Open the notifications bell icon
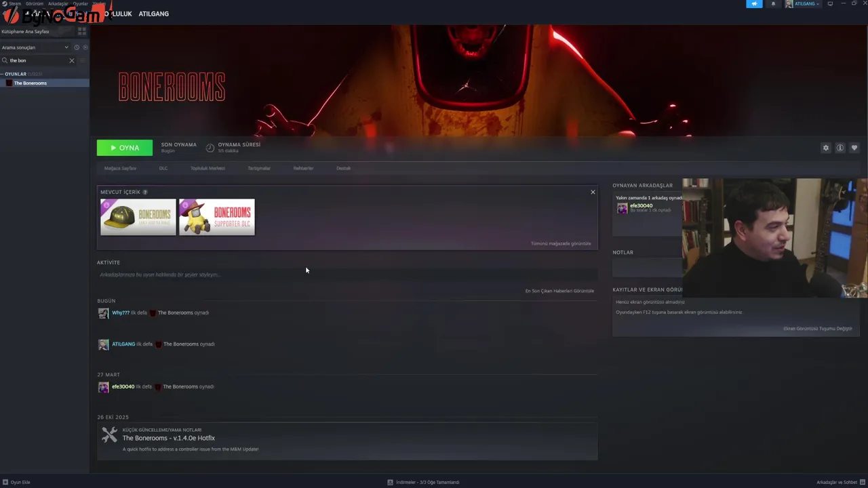This screenshot has height=488, width=868. pos(773,4)
